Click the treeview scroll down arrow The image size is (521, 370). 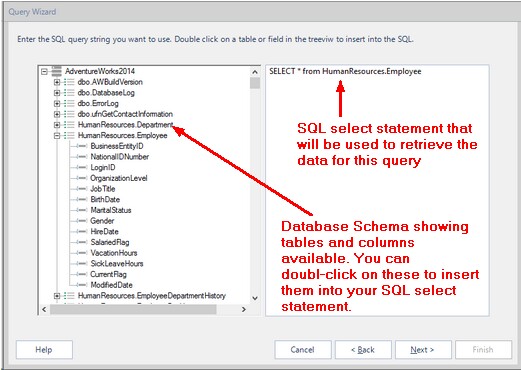pos(255,298)
